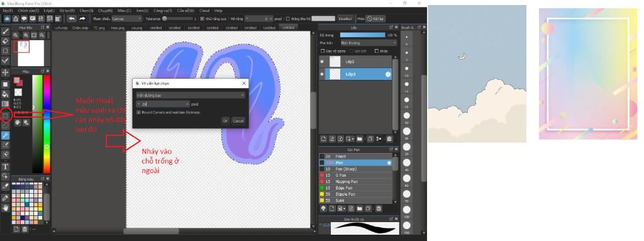Screen dimensions: 644x241
Task: Select the Bucket fill tool
Action: pos(5,94)
